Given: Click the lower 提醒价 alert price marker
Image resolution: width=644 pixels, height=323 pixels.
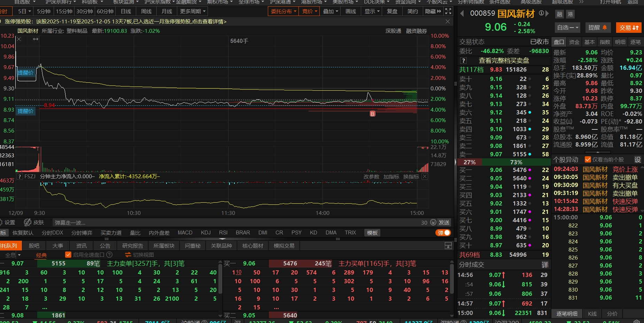Looking at the screenshot, I should 25,111.
